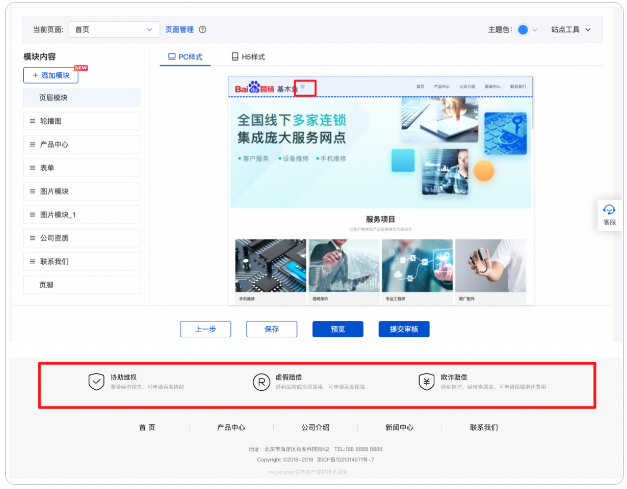627x489 pixels.
Task: Click the 页面管理 link
Action: (179, 30)
